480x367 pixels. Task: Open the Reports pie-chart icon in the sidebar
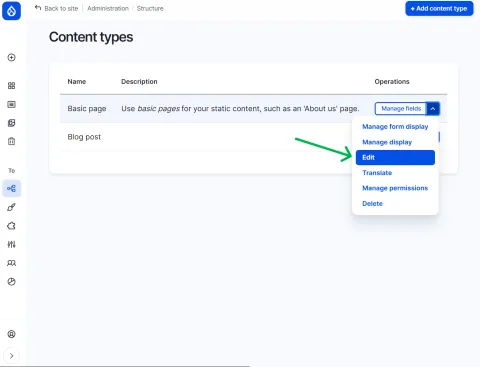(11, 282)
